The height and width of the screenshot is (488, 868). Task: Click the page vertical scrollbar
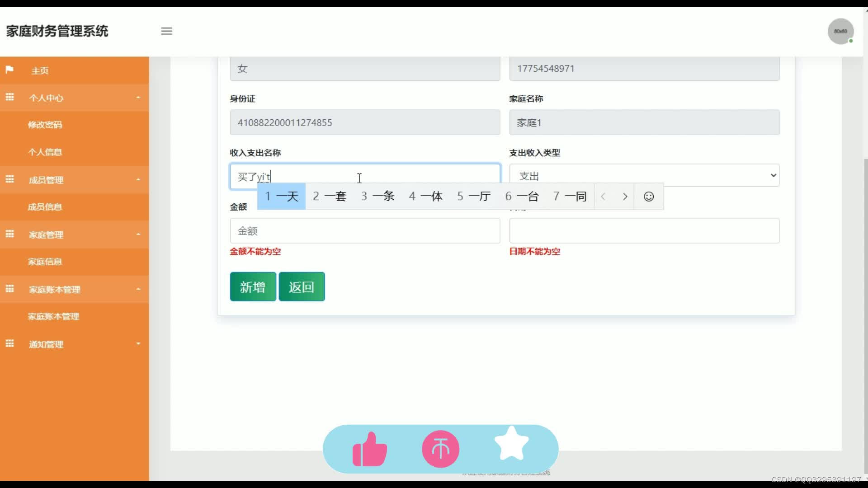[x=865, y=316]
